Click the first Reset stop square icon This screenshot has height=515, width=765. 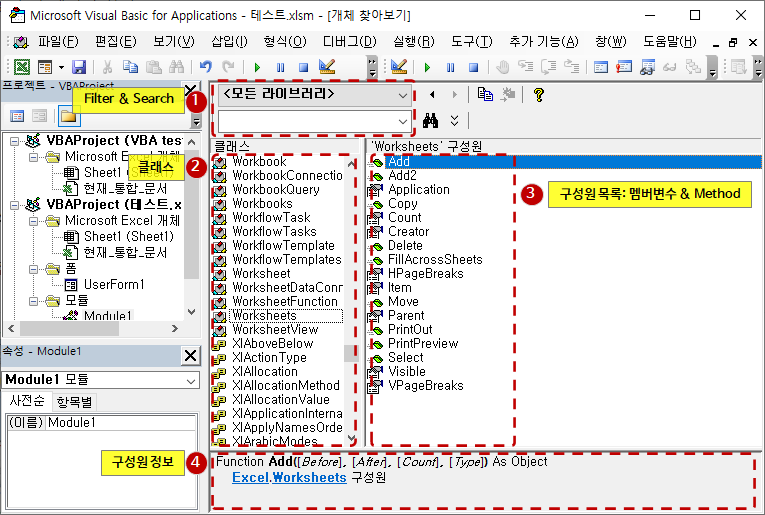click(303, 67)
